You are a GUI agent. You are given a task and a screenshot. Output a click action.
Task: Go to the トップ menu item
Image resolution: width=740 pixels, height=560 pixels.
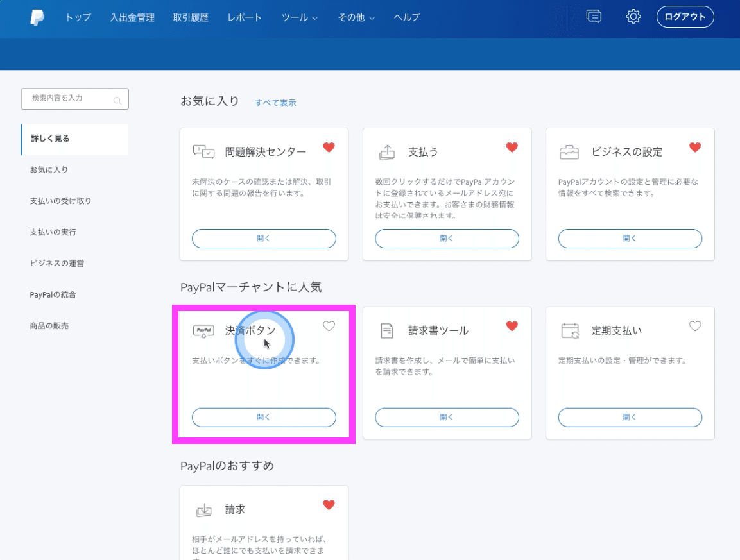point(78,17)
